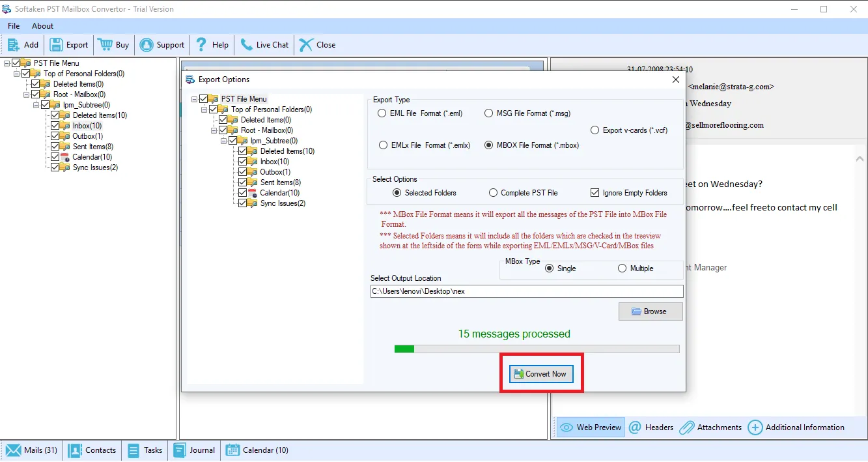Click the Convert Now button
The height and width of the screenshot is (462, 868).
541,374
